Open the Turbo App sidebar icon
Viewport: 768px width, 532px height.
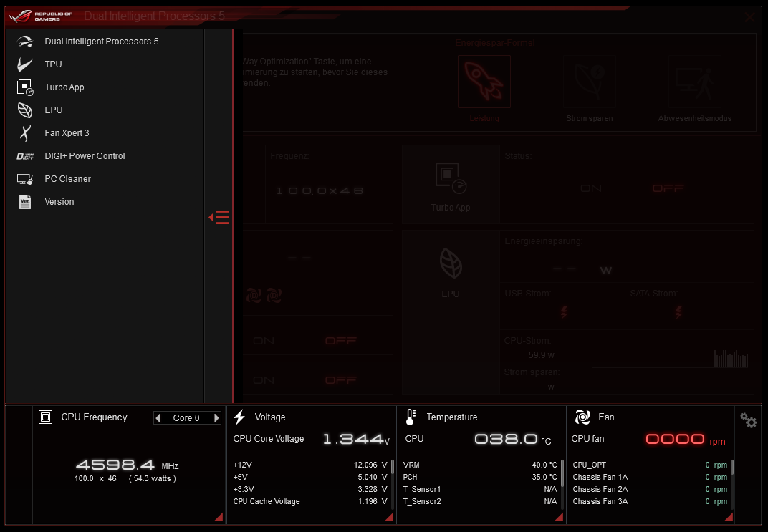(26, 87)
